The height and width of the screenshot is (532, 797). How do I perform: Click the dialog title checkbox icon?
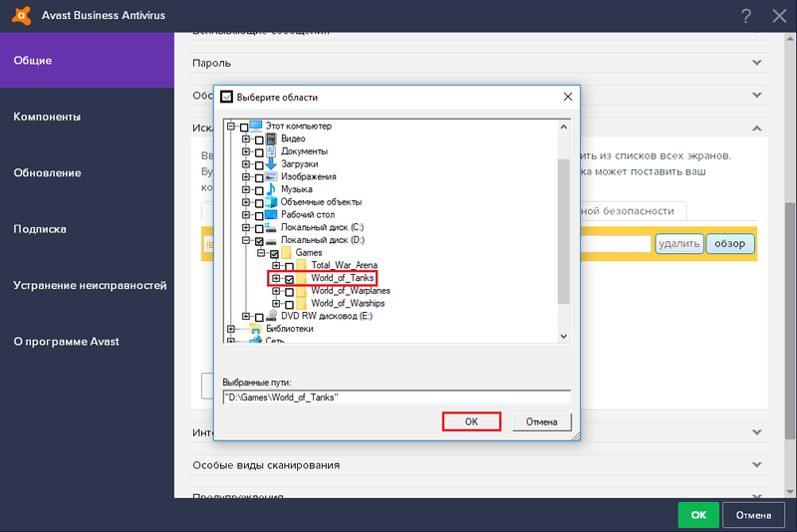[x=226, y=97]
